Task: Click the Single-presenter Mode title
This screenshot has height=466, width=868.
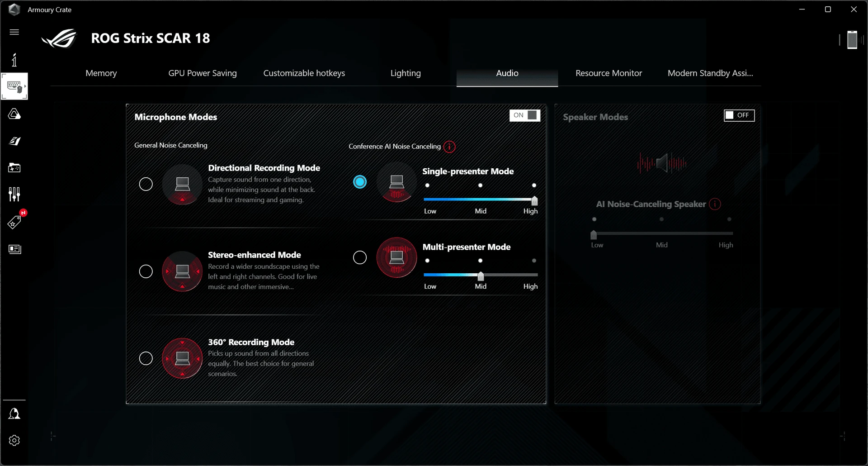Action: click(x=468, y=171)
